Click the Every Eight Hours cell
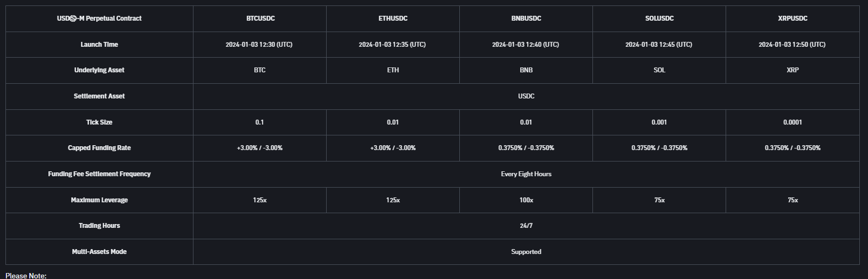The image size is (868, 279). point(526,174)
